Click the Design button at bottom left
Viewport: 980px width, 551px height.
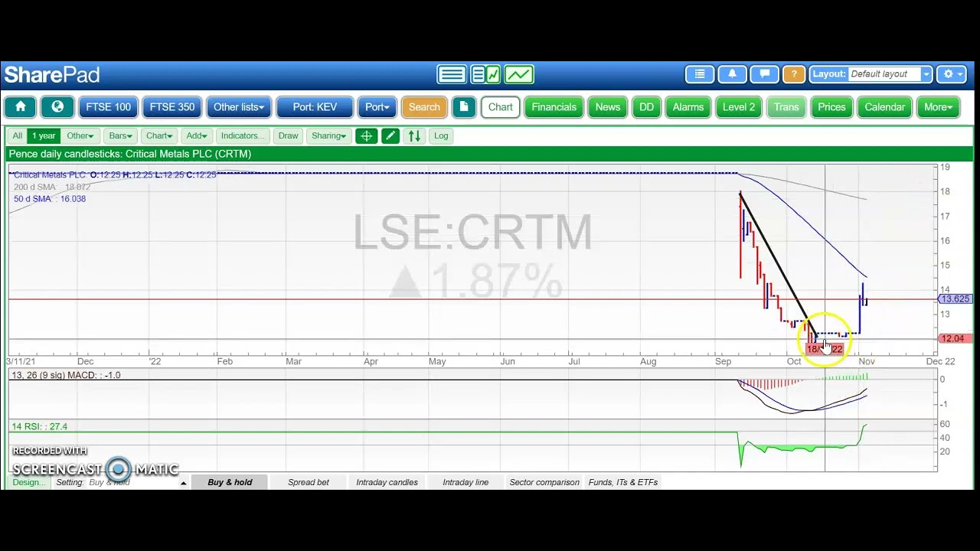click(x=28, y=483)
